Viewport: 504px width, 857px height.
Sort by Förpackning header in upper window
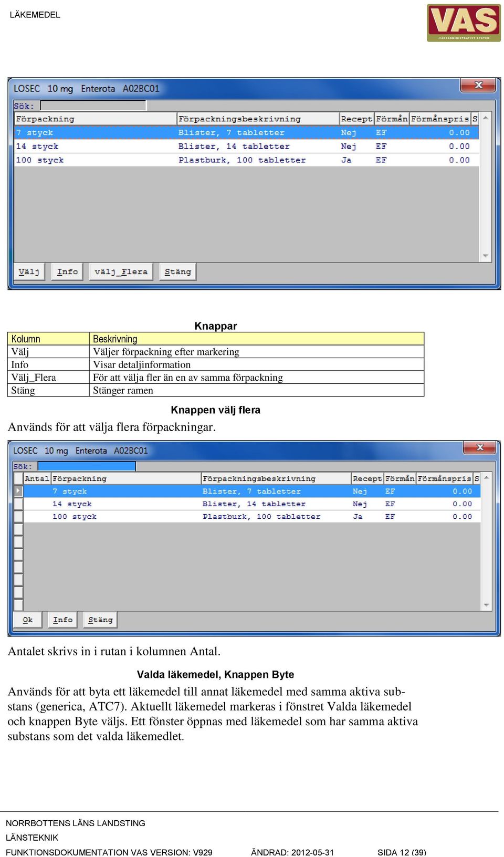(x=95, y=119)
